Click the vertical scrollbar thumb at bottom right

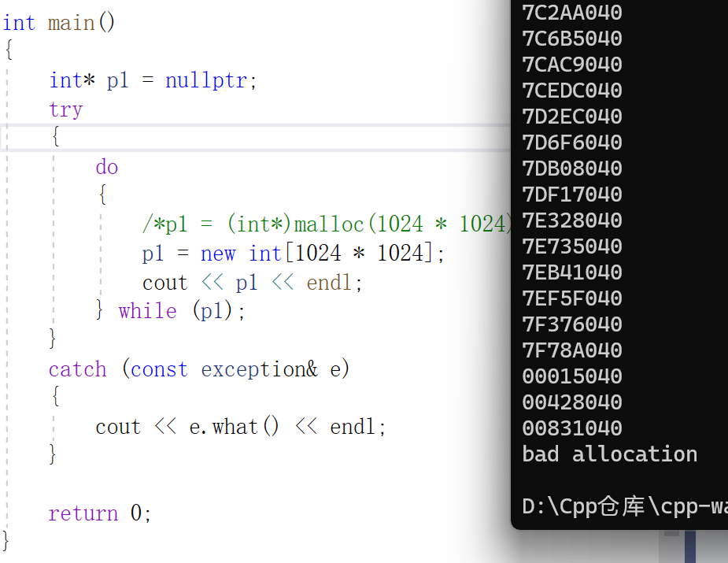click(x=693, y=547)
